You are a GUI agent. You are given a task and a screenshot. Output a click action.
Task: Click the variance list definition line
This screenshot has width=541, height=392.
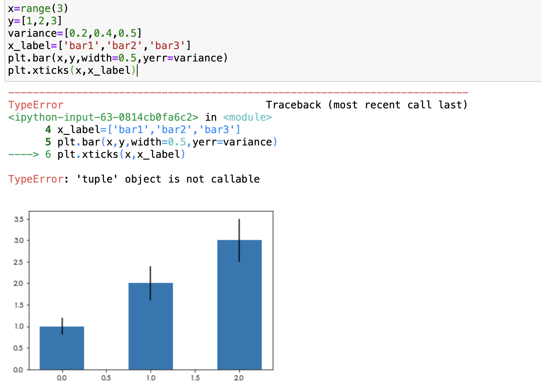[x=74, y=33]
